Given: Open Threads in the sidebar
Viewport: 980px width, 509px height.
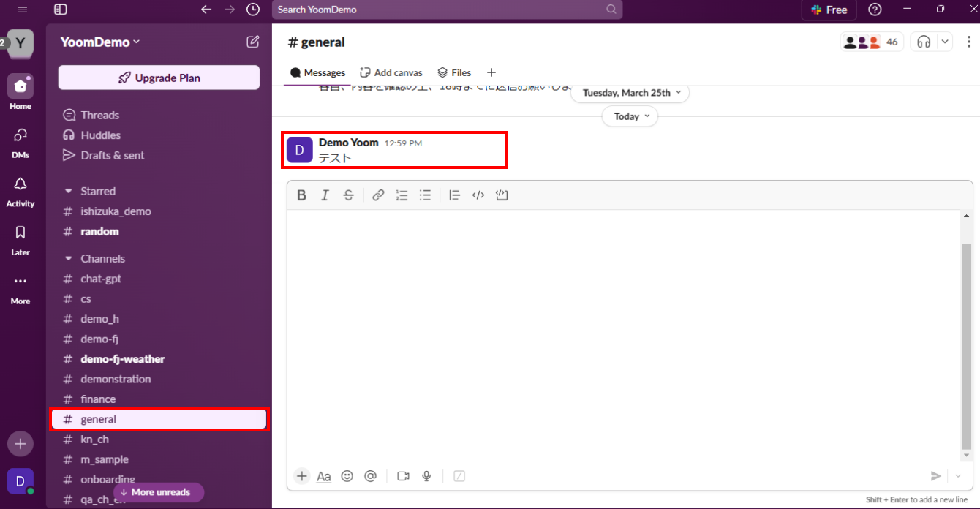Looking at the screenshot, I should (x=159, y=115).
